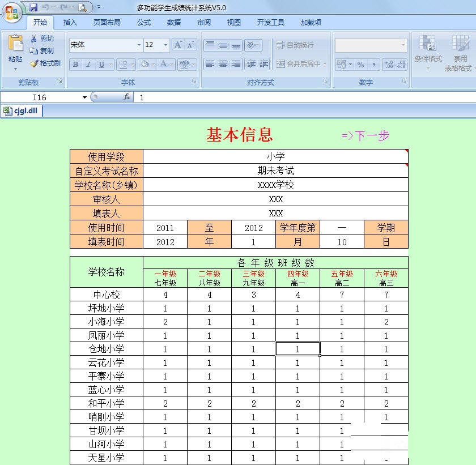Image resolution: width=476 pixels, height=465 pixels.
Task: Click the Undo arrow in quick access
Action: pos(45,7)
